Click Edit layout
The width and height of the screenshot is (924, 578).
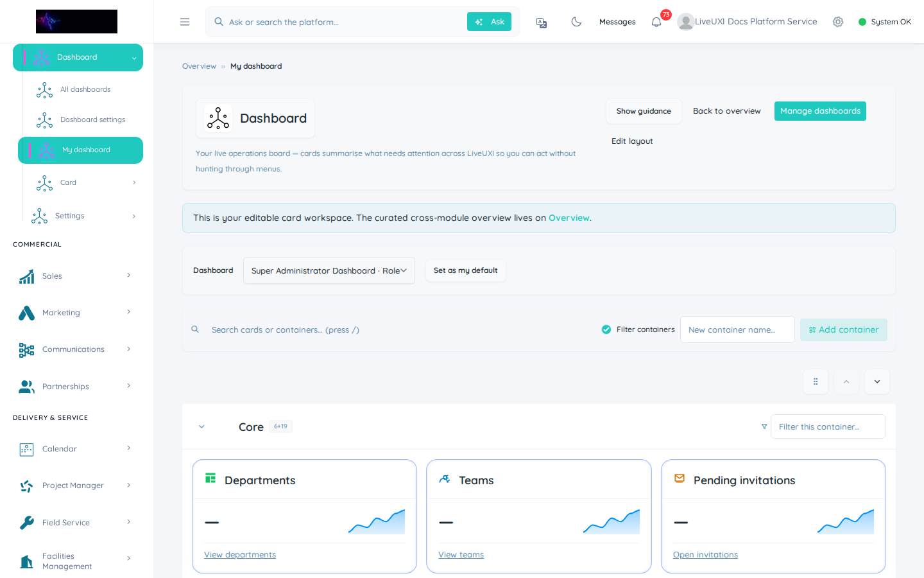click(x=632, y=141)
